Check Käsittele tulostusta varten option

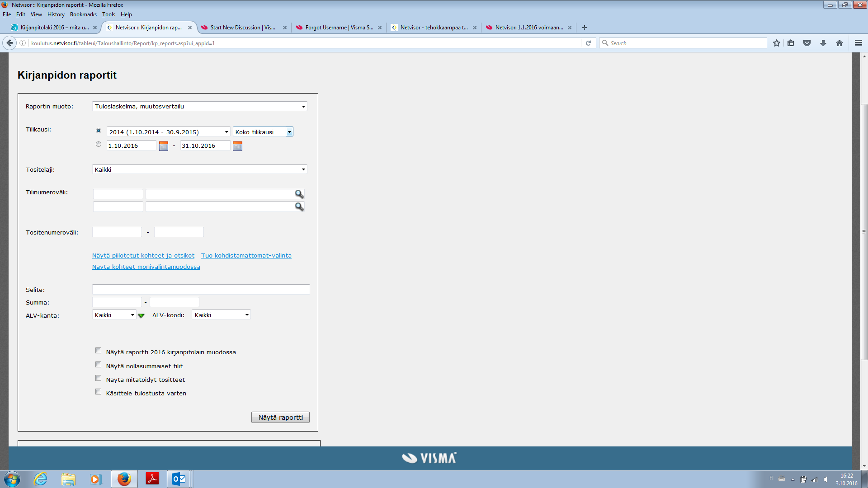98,392
